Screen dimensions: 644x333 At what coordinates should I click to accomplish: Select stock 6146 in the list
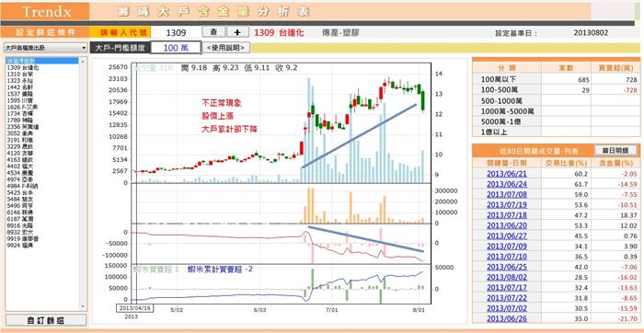pos(20,212)
